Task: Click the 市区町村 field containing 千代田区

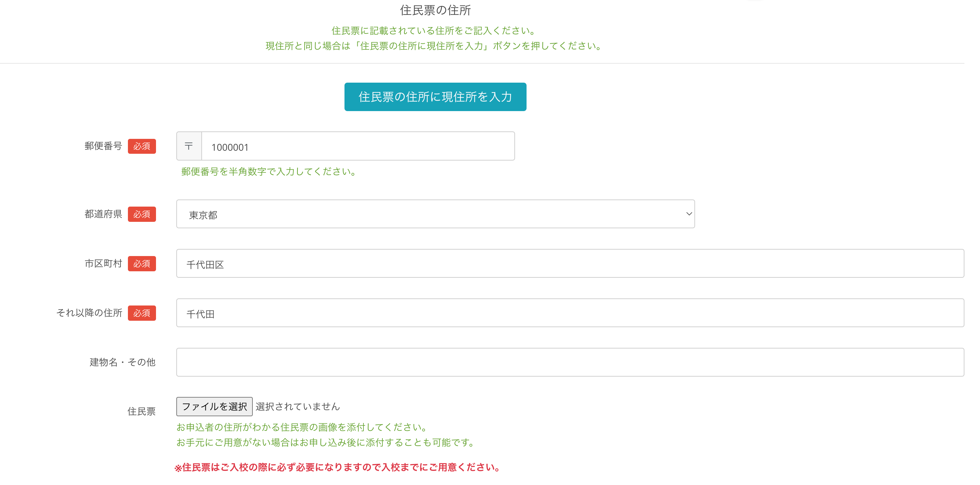Action: tap(570, 263)
